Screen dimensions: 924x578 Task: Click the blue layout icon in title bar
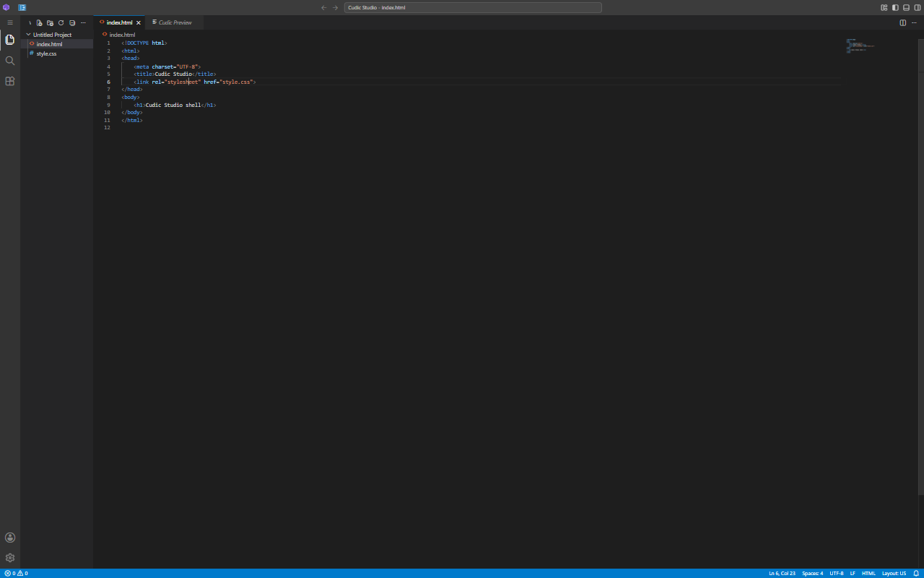[22, 7]
